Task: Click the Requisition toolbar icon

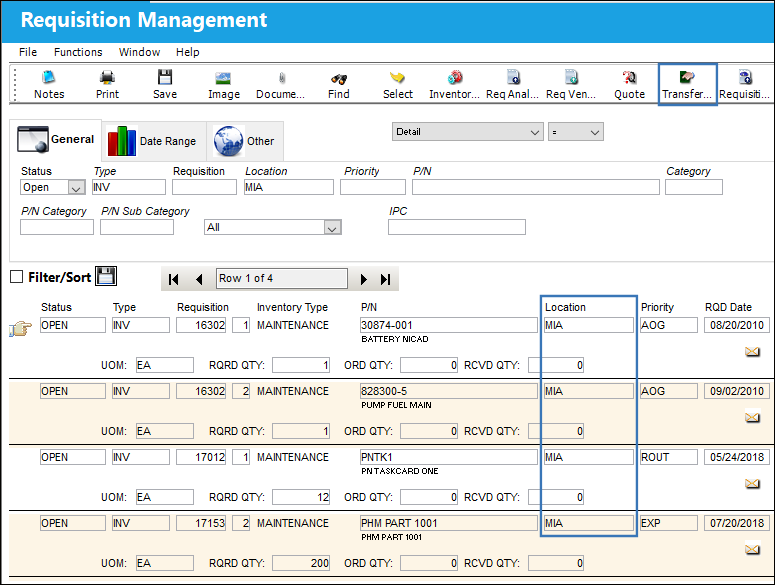Action: coord(745,84)
